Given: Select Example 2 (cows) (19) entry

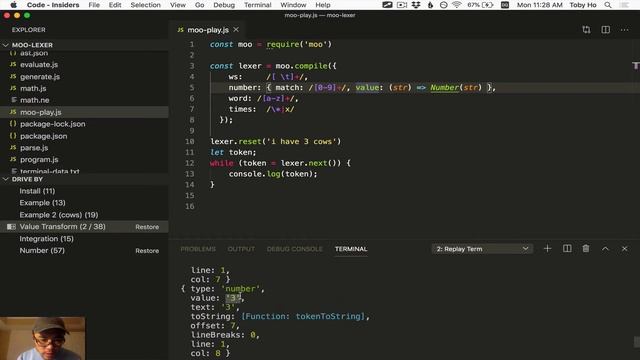Looking at the screenshot, I should [59, 215].
